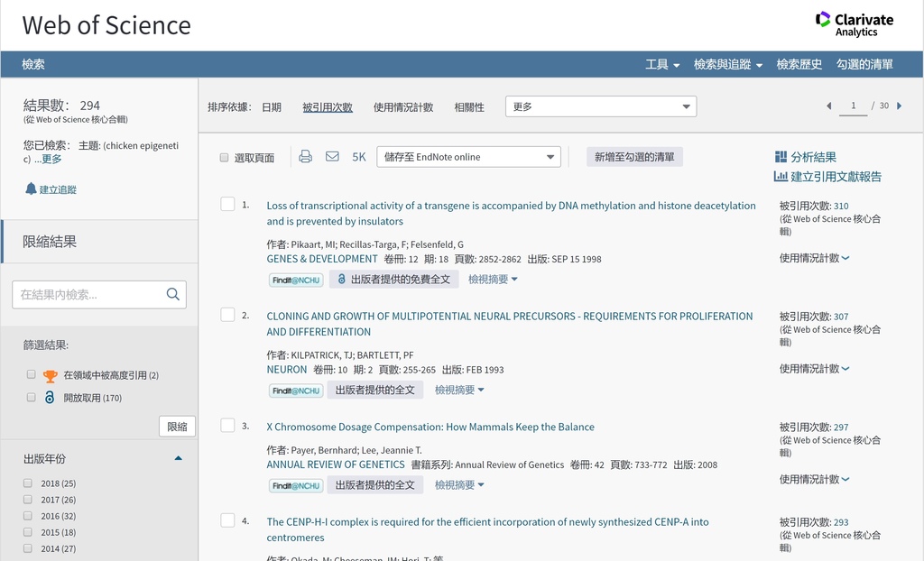Select checkbox for result 4
Image resolution: width=924 pixels, height=561 pixels.
[x=227, y=520]
